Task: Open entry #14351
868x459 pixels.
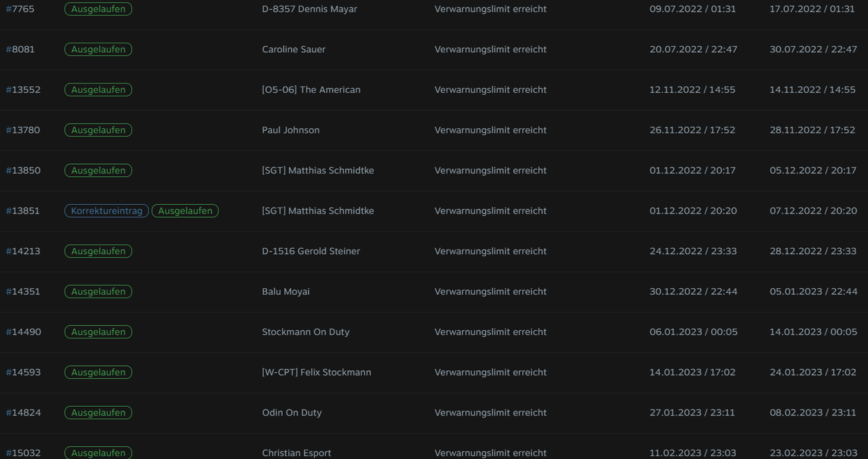Action: (x=23, y=292)
